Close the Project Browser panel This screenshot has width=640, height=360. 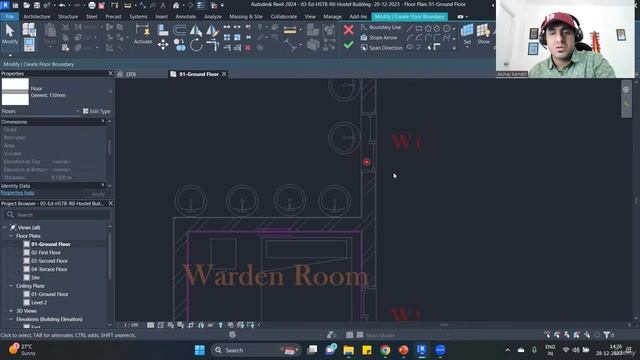click(110, 203)
